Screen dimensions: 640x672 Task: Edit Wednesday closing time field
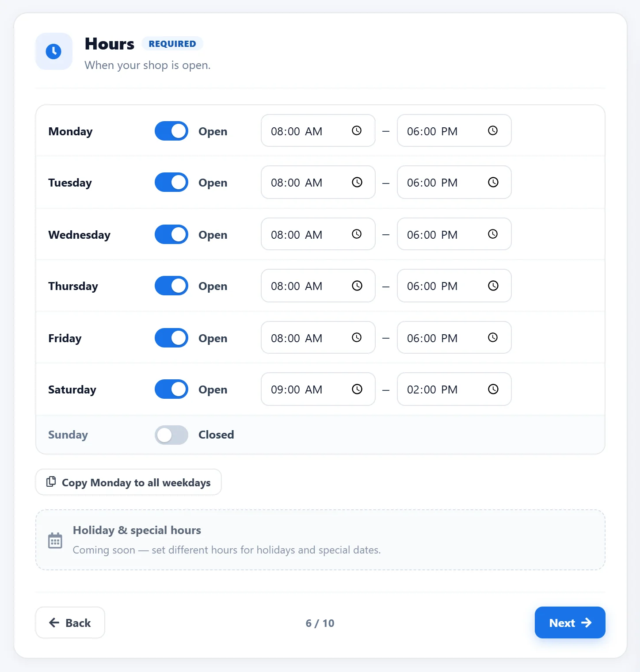454,234
